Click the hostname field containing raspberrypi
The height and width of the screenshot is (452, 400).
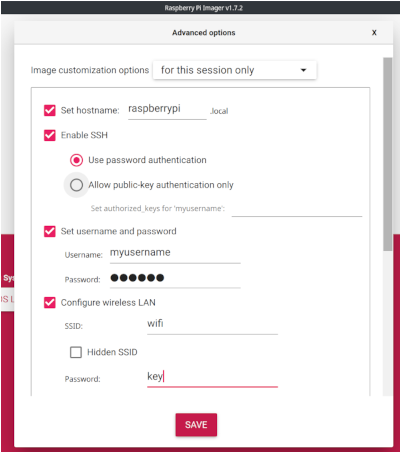(167, 110)
